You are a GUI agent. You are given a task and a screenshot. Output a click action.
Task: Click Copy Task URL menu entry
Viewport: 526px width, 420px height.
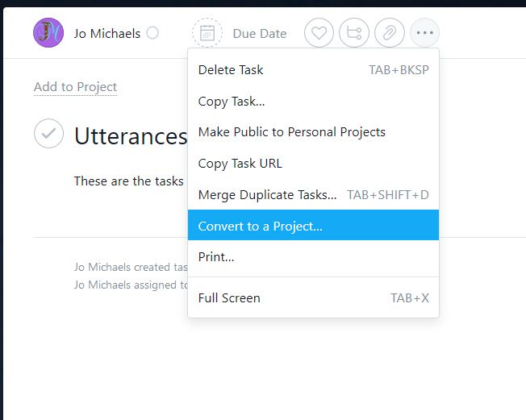click(240, 164)
